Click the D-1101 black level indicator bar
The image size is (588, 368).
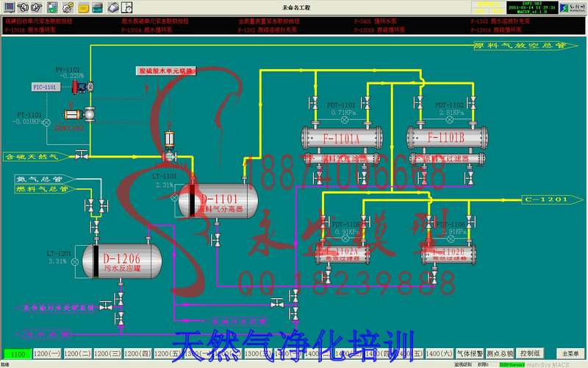[192, 200]
